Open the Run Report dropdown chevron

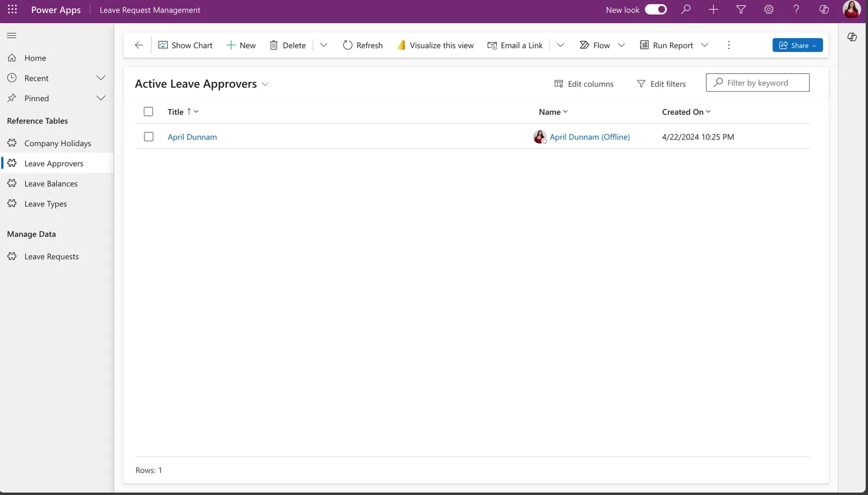pyautogui.click(x=705, y=45)
